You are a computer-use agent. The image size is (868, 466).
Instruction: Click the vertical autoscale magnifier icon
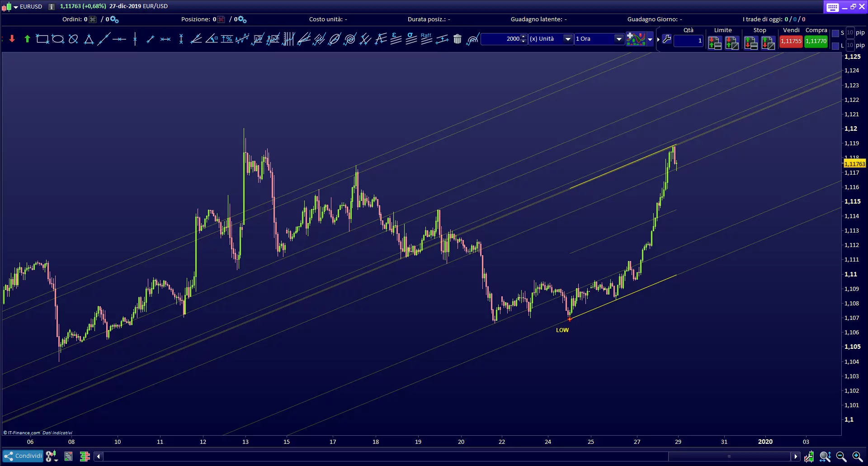(x=825, y=456)
